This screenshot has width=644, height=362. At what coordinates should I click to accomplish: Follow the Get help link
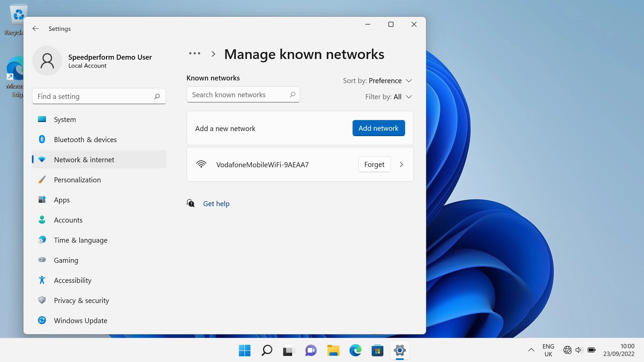216,203
